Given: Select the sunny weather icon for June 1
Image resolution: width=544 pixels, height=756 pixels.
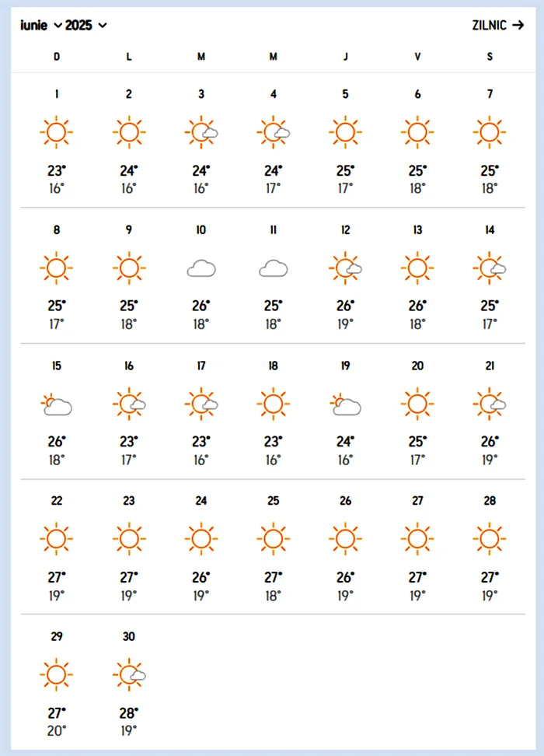Looking at the screenshot, I should 56,131.
